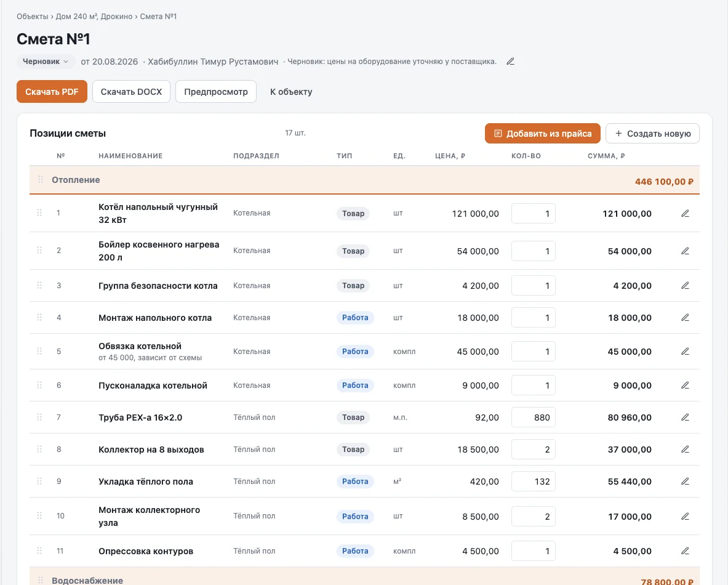Click the price 121 000,00 in Цена column

[476, 213]
